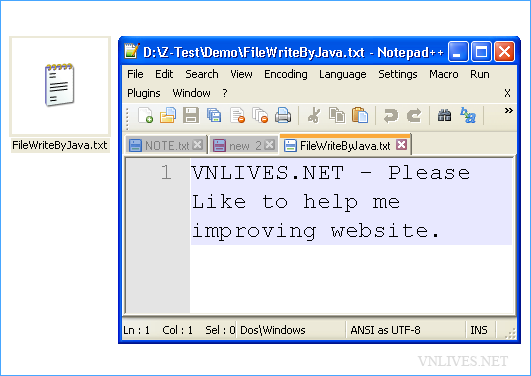Click the Paste clipboard icon
The image size is (531, 376).
(360, 115)
